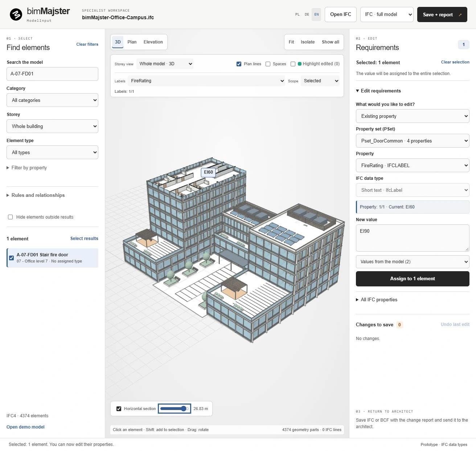Screen dimensions: 476x451
Task: Expand Rules and relationships
Action: (x=36, y=195)
